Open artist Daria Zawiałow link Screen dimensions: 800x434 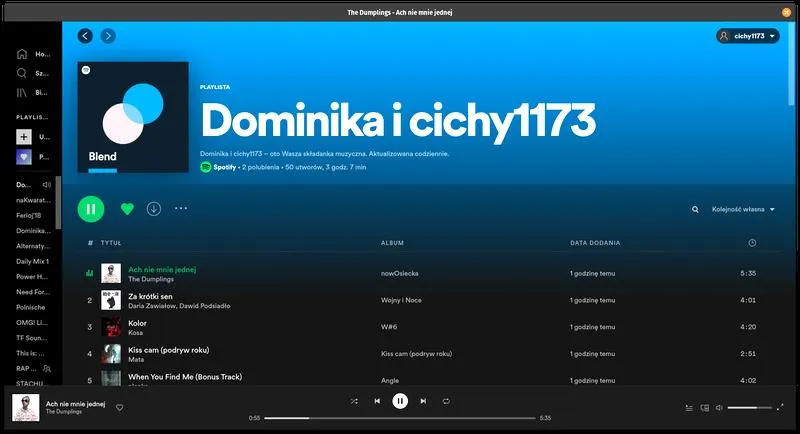152,306
